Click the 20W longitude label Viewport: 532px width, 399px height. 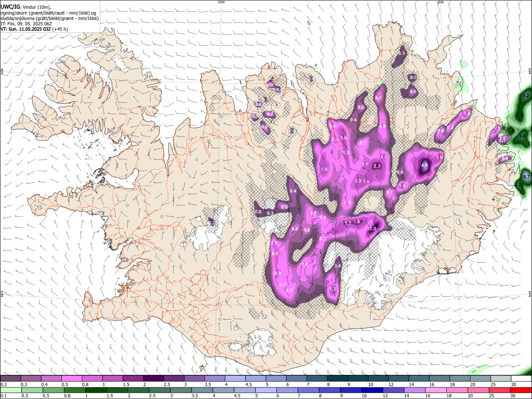click(221, 2)
